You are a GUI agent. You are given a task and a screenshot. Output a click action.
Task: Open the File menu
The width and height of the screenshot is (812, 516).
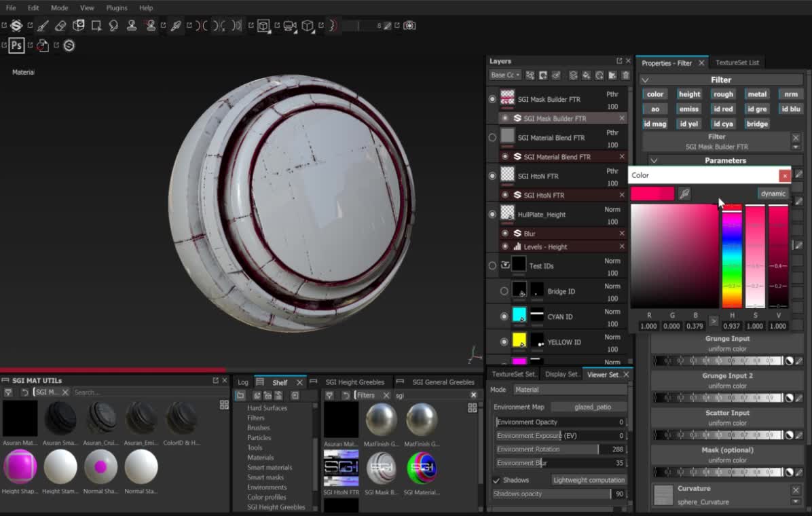(x=10, y=7)
